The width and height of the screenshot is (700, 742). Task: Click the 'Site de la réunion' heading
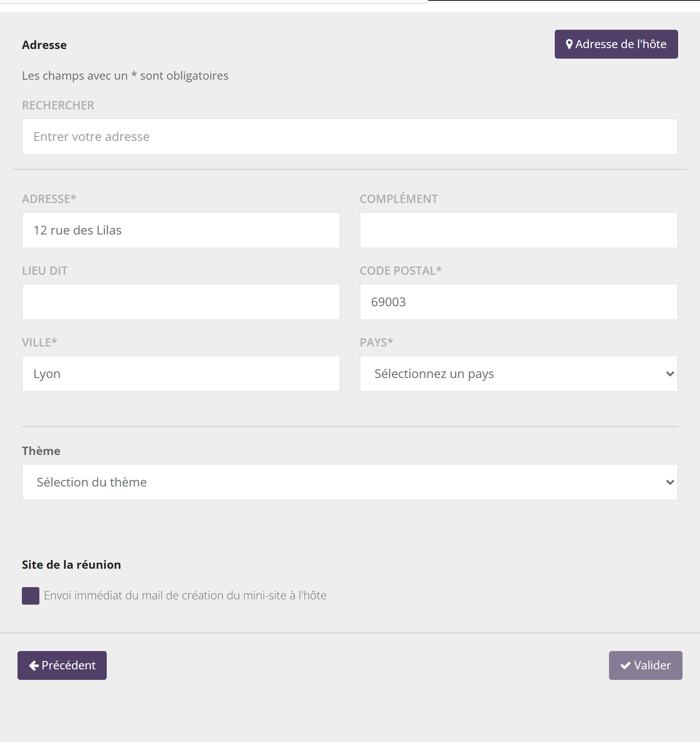point(71,565)
